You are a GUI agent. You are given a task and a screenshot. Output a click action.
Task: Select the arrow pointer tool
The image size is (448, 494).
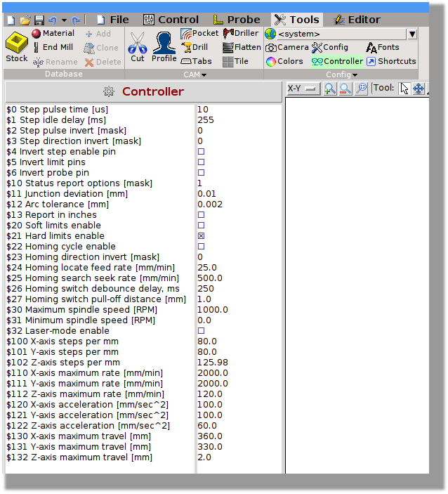tap(404, 89)
